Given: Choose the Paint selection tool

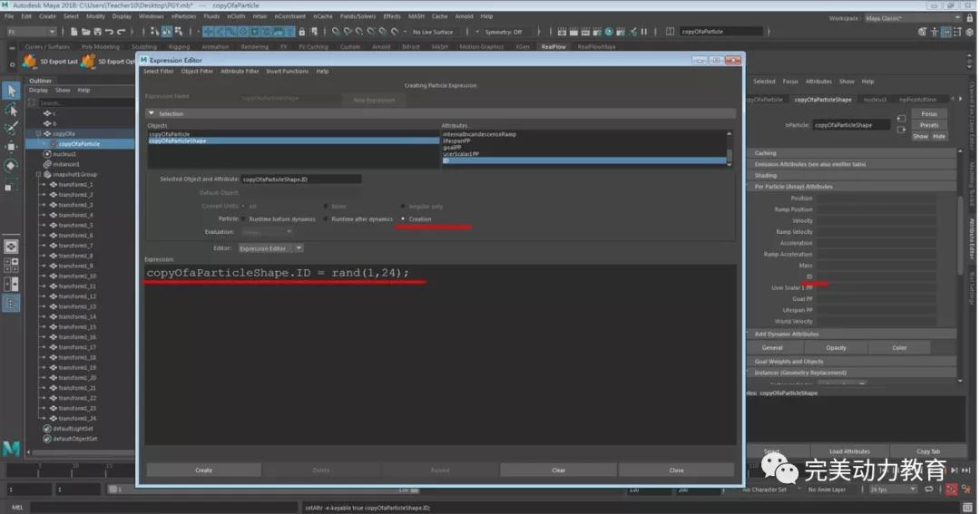Looking at the screenshot, I should tap(11, 128).
